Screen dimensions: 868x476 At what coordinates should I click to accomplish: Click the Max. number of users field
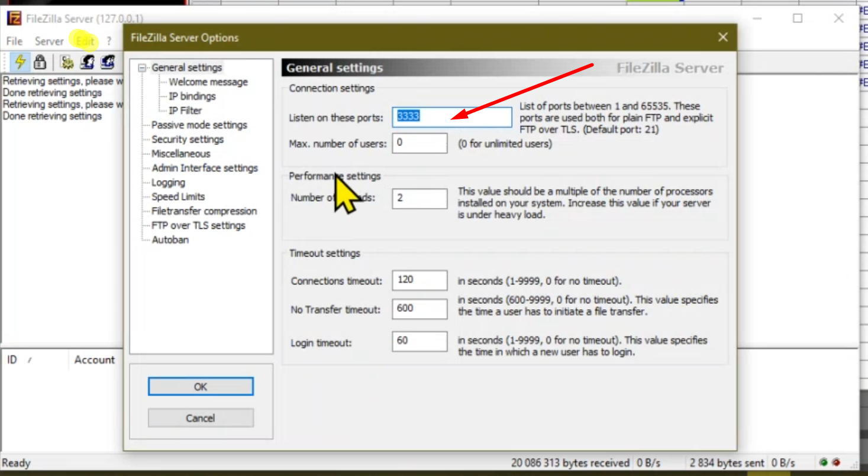[420, 143]
